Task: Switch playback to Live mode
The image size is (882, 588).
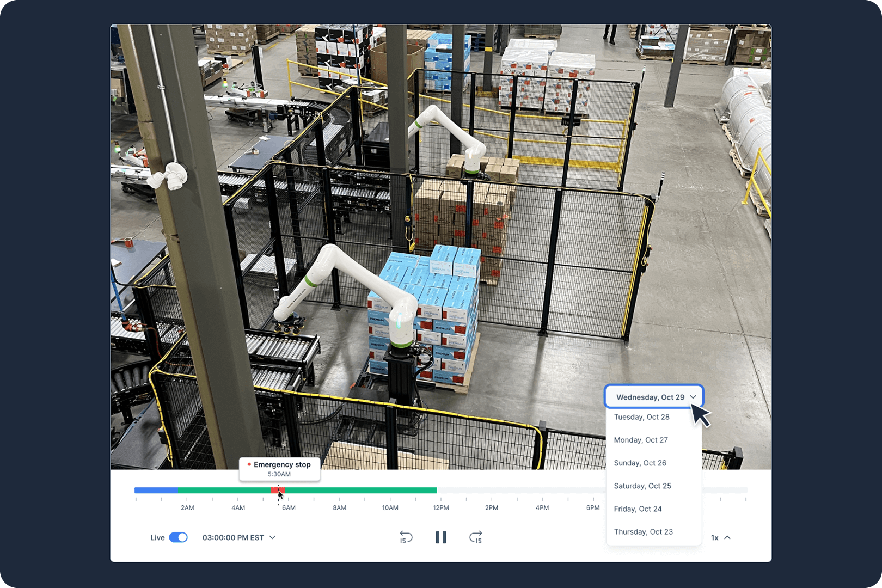Action: click(180, 537)
